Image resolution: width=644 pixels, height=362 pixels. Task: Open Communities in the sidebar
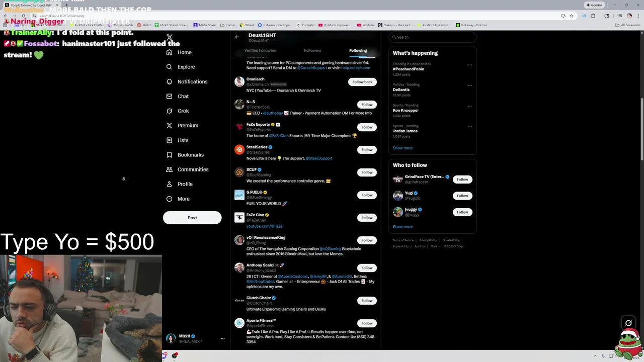pyautogui.click(x=187, y=169)
